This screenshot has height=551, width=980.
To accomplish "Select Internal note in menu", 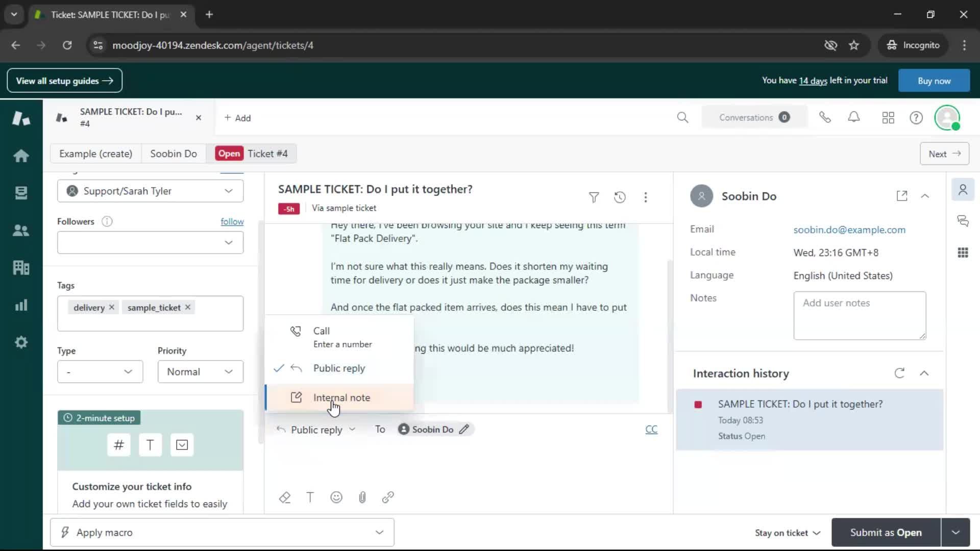I will click(339, 397).
